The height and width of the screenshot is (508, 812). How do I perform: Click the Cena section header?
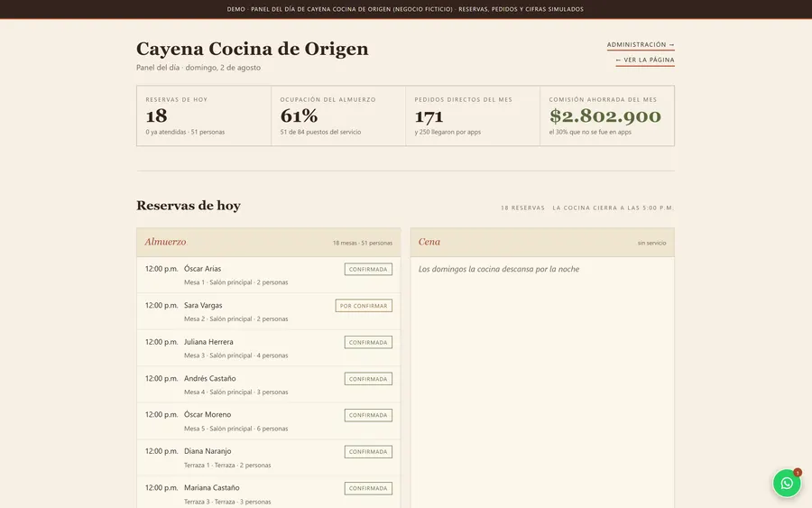click(542, 243)
